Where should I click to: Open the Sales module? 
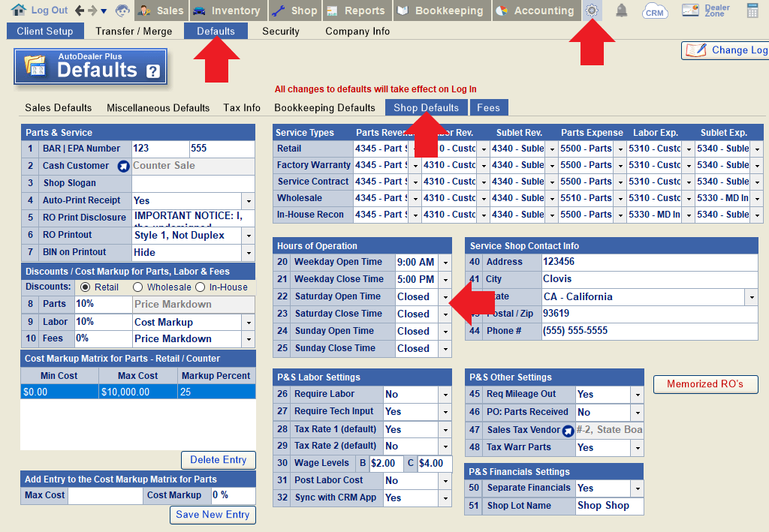161,11
